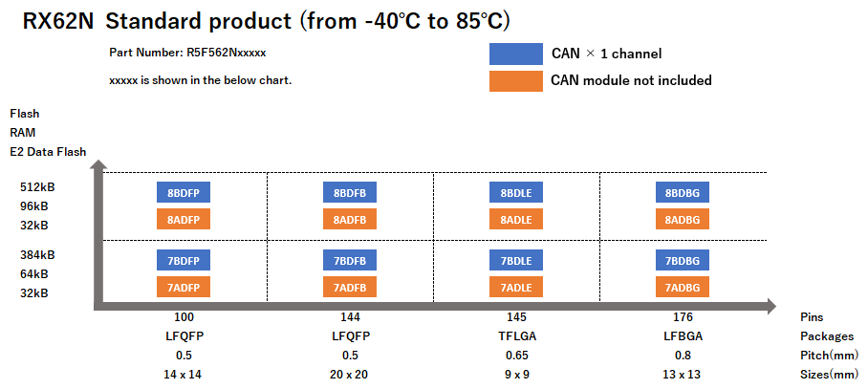The width and height of the screenshot is (868, 389).
Task: Click the blue 8BDLE part box
Action: tap(516, 192)
